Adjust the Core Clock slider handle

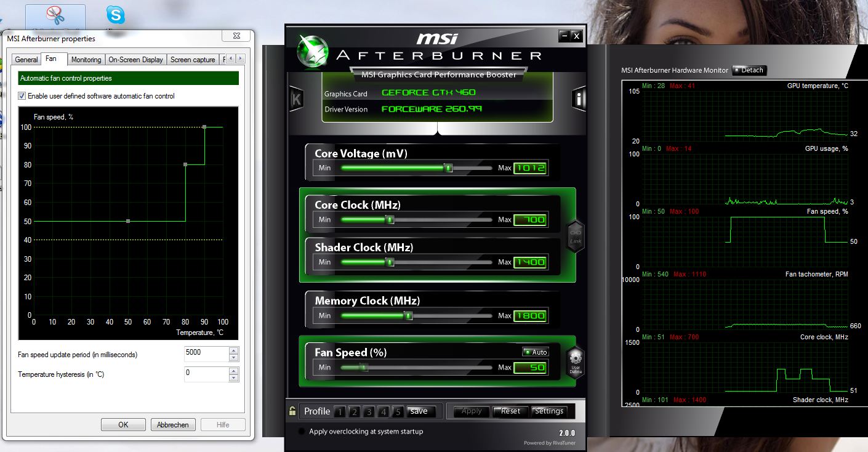[389, 219]
